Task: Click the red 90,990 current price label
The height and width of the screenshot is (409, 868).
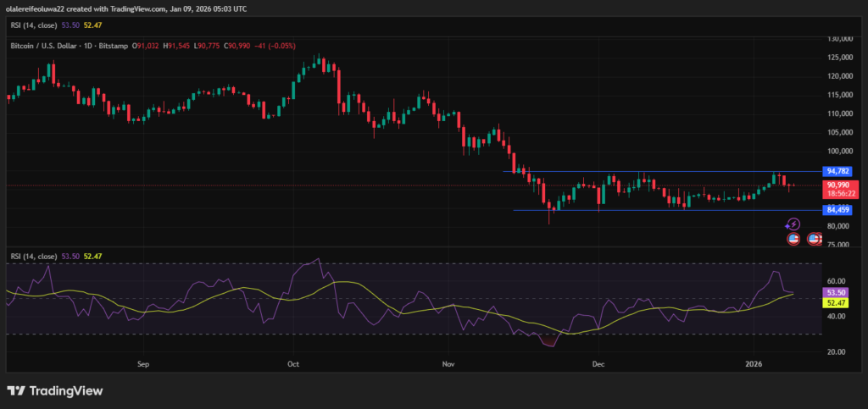Action: [x=837, y=185]
